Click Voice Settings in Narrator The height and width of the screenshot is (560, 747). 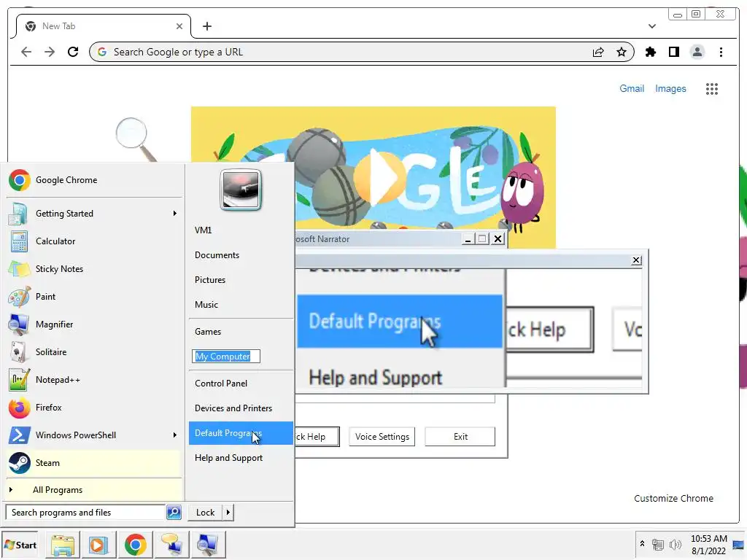click(x=382, y=437)
